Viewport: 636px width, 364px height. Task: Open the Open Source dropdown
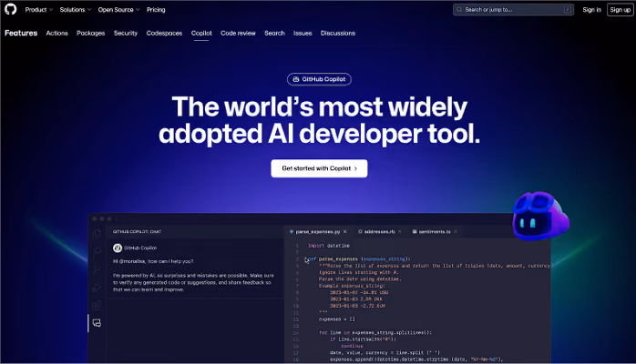click(118, 10)
